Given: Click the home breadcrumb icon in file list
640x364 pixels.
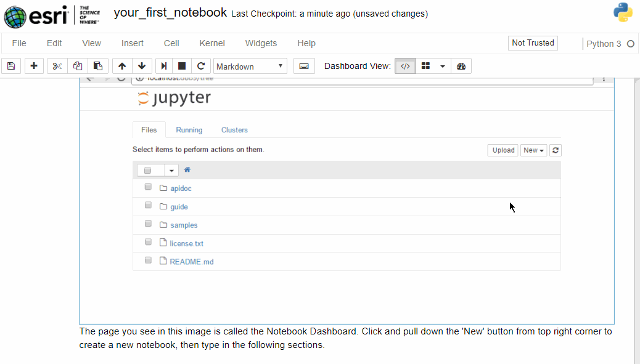Looking at the screenshot, I should point(187,169).
